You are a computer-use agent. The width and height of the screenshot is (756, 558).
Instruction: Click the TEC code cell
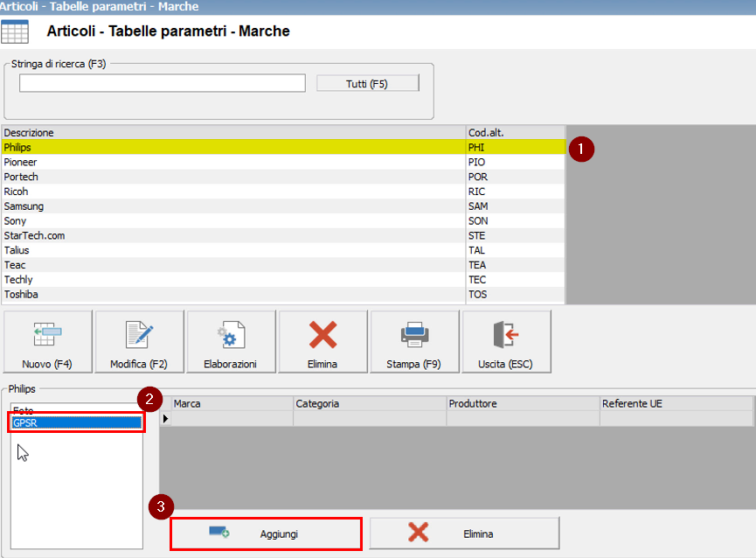tap(516, 280)
